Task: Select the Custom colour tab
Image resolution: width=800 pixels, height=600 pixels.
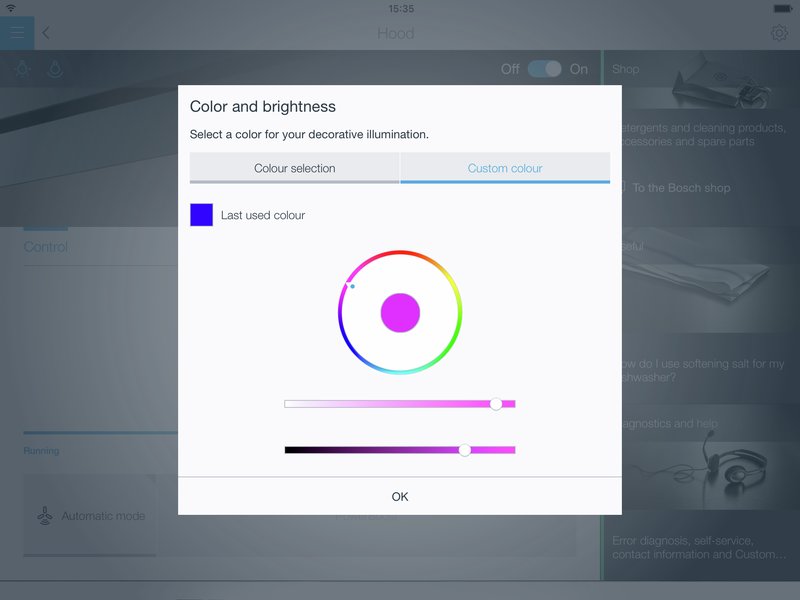Action: (x=505, y=168)
